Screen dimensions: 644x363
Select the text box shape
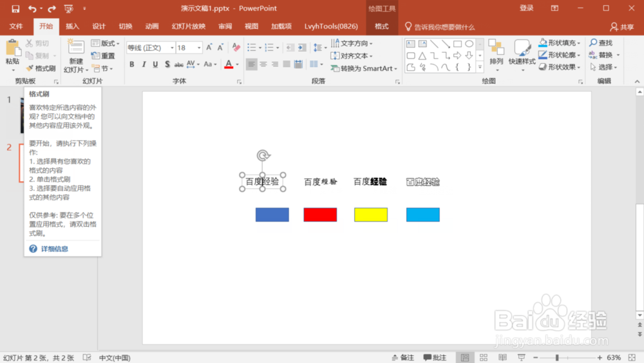point(410,44)
